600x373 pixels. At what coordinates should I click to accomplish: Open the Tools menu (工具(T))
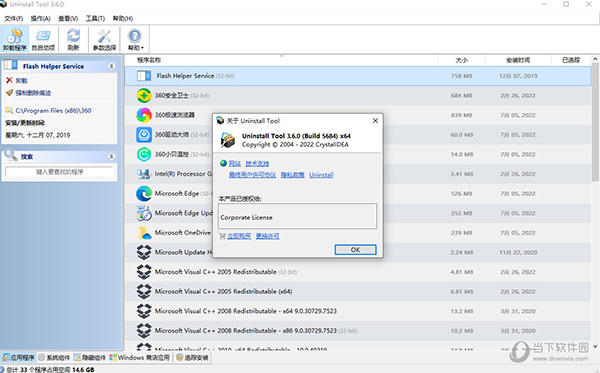[95, 18]
